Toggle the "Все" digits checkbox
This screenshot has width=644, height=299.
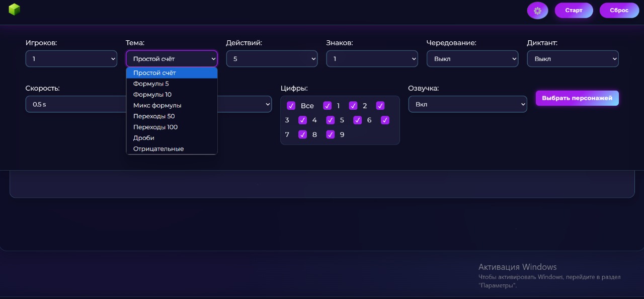[x=291, y=106]
